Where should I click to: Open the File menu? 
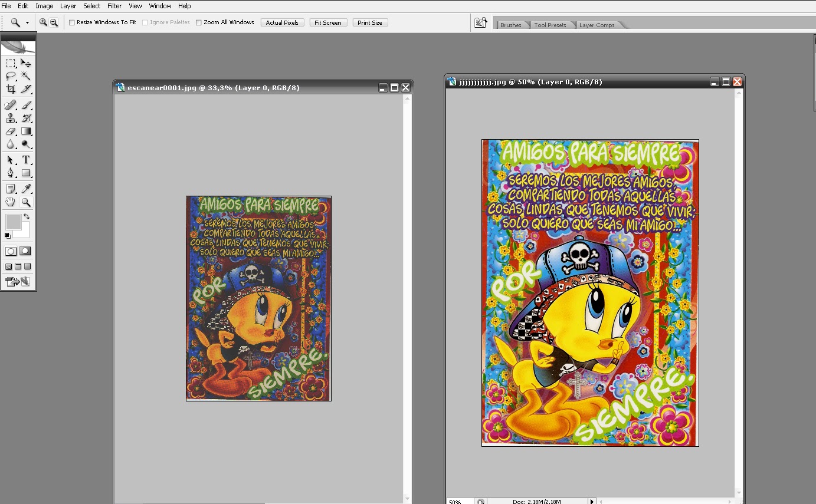tap(6, 6)
